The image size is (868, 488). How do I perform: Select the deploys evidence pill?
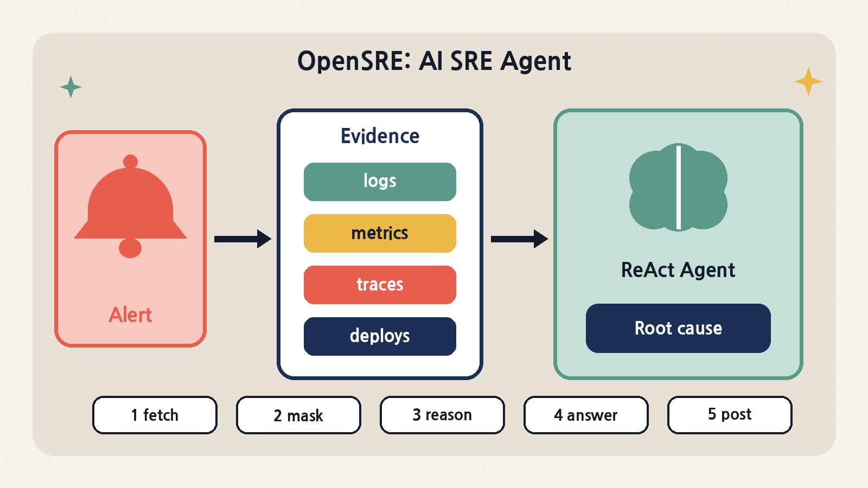[380, 336]
